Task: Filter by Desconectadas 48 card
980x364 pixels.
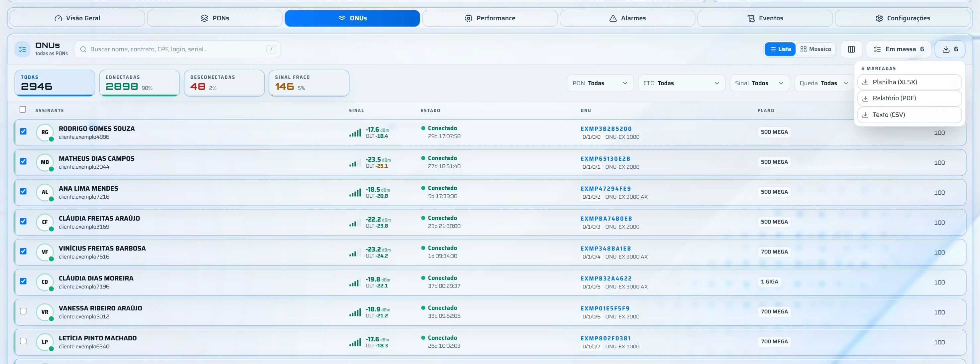Action: tap(224, 83)
